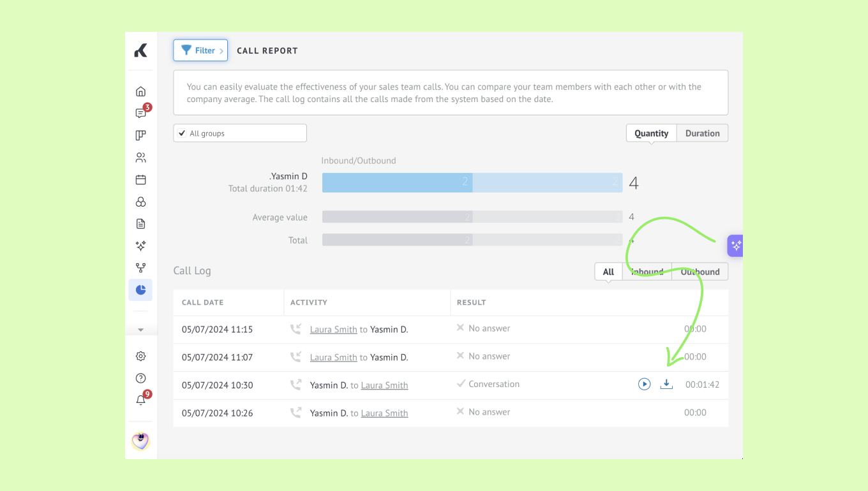Image resolution: width=868 pixels, height=491 pixels.
Task: Click the CALL DATE column header
Action: 202,302
